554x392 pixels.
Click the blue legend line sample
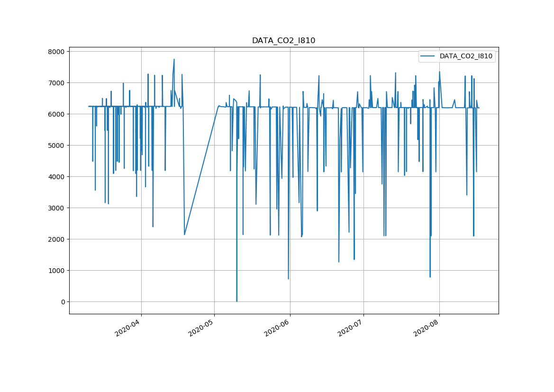click(x=428, y=56)
